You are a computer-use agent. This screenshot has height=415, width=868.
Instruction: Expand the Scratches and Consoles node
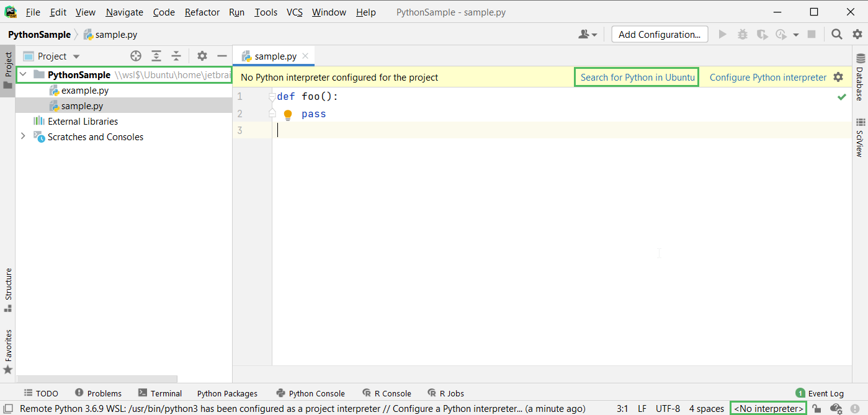click(x=23, y=136)
